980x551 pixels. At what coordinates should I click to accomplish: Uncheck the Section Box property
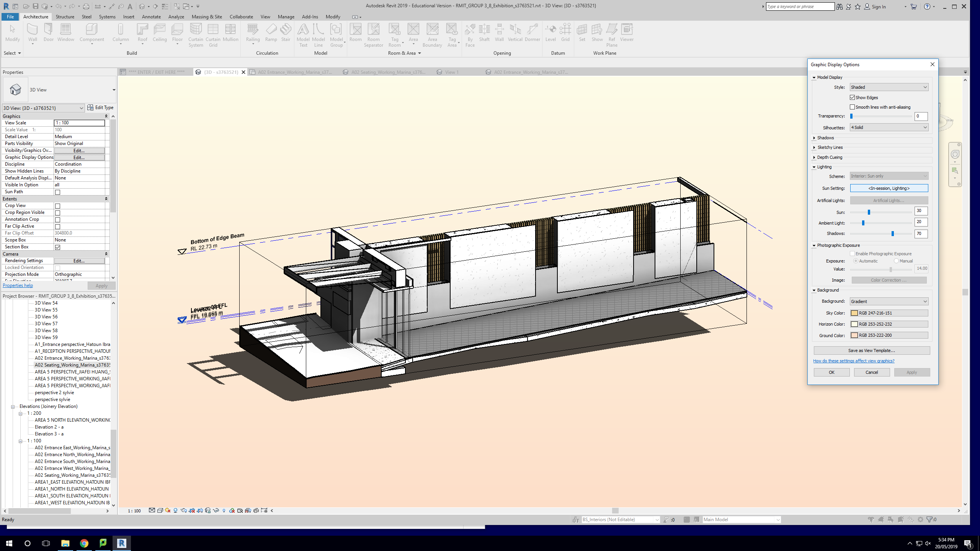click(x=57, y=247)
